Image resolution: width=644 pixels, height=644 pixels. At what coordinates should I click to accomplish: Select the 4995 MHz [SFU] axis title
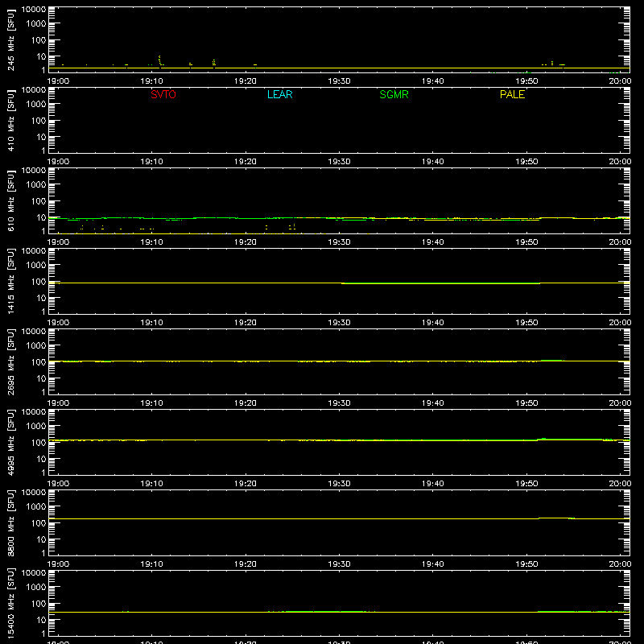coord(11,443)
